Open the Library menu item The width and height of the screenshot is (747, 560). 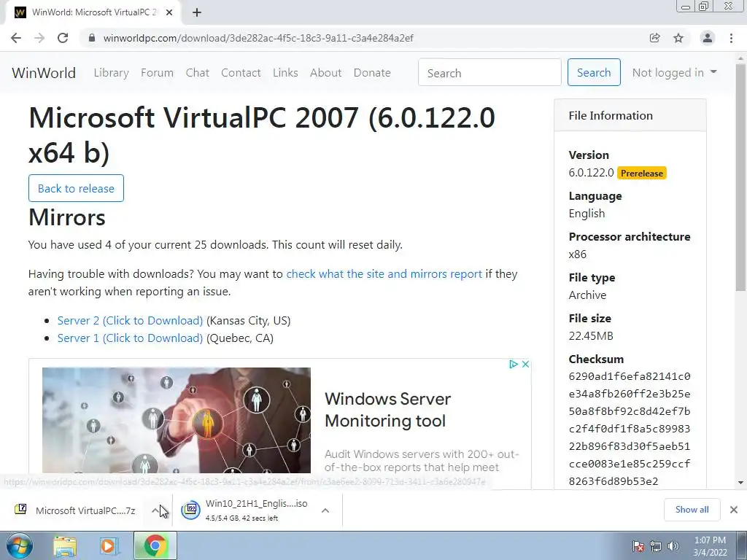pyautogui.click(x=111, y=73)
